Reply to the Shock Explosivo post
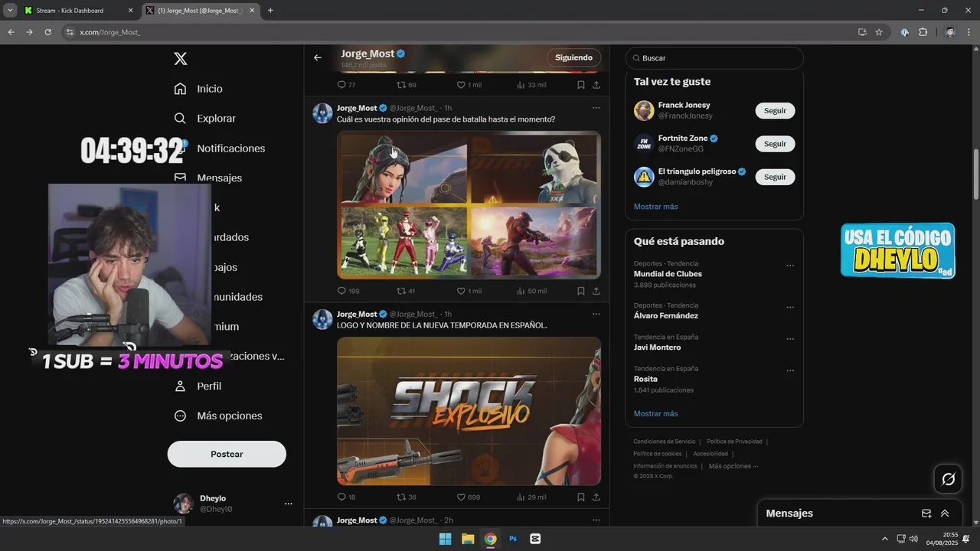 346,497
